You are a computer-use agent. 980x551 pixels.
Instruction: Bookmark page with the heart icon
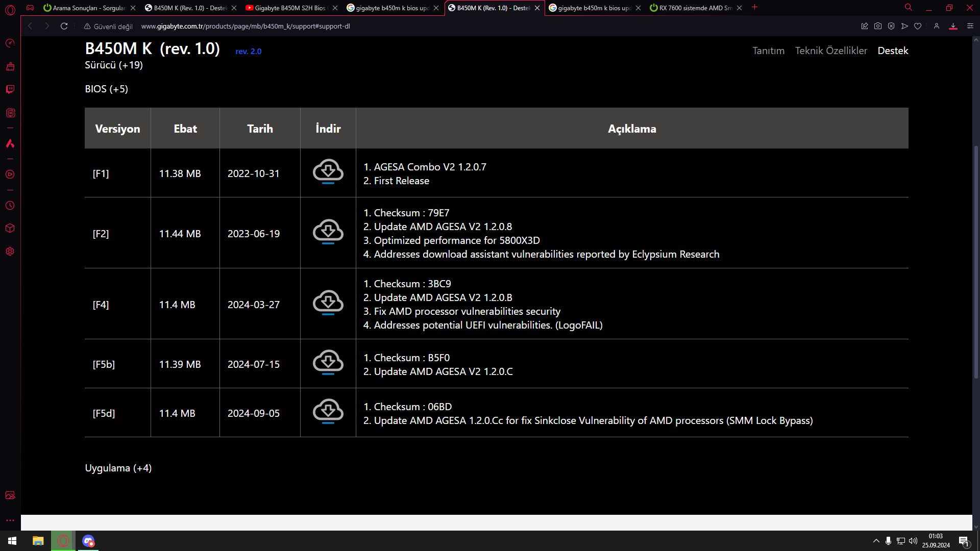click(918, 26)
